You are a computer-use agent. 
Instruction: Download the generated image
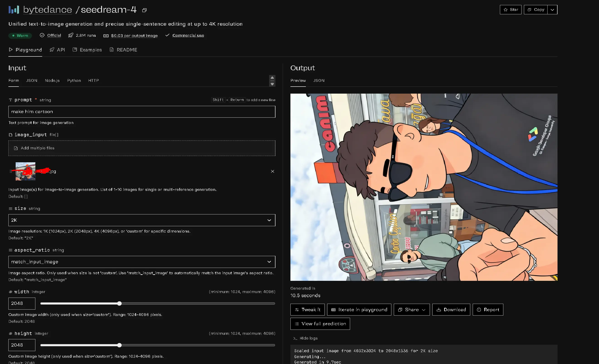tap(451, 310)
